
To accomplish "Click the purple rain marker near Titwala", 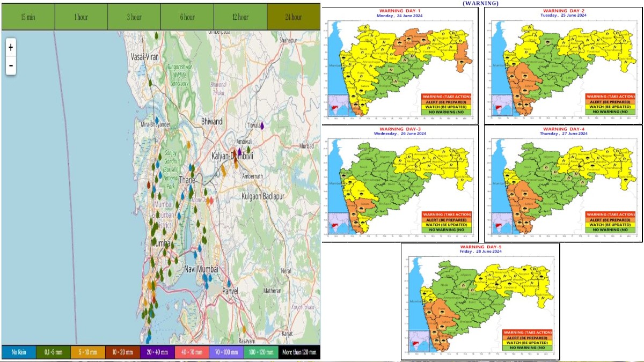I will 262,125.
